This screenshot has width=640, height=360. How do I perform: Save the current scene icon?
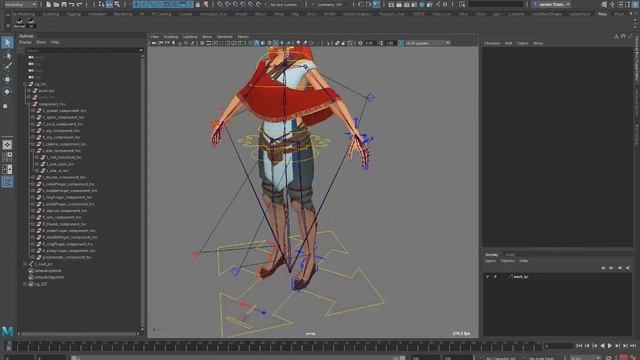(x=64, y=4)
